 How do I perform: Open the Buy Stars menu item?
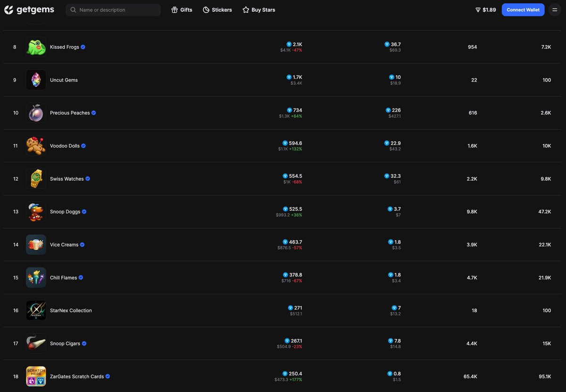pyautogui.click(x=258, y=10)
